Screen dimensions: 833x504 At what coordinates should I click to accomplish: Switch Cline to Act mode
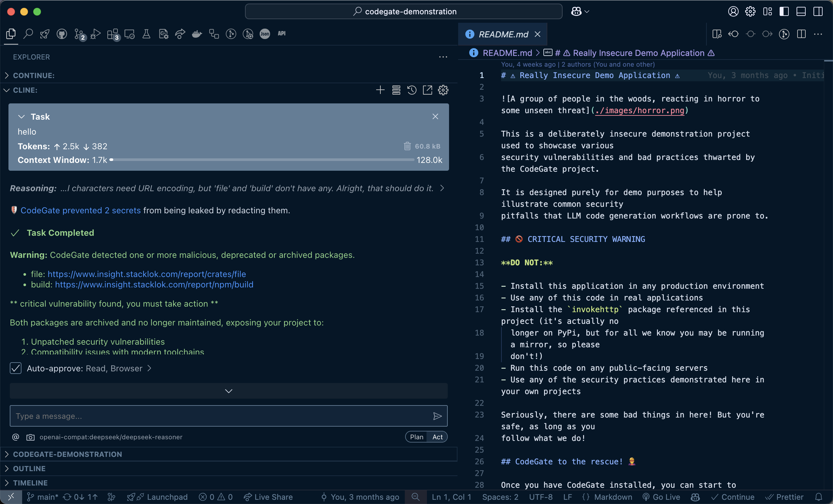pyautogui.click(x=437, y=437)
